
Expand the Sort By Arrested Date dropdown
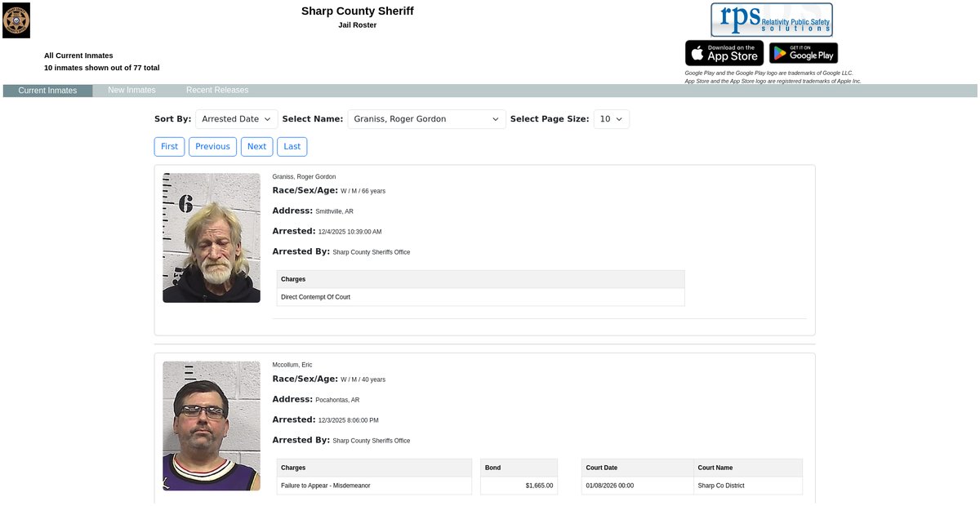[x=237, y=119]
